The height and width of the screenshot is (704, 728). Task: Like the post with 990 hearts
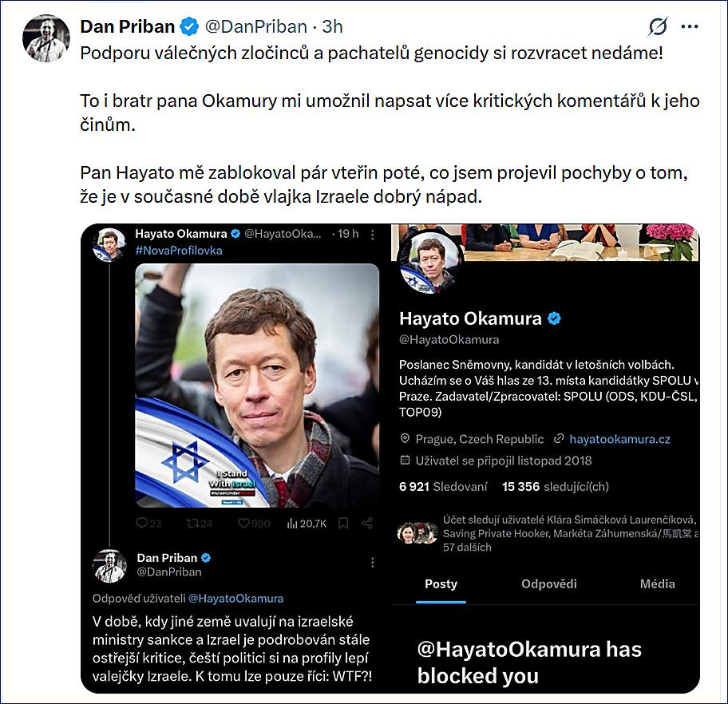click(x=245, y=524)
